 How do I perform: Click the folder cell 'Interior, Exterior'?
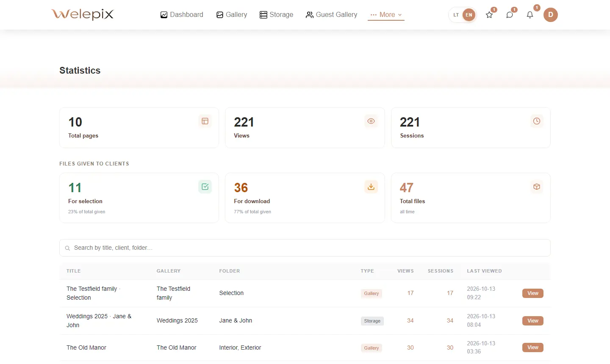(x=240, y=347)
